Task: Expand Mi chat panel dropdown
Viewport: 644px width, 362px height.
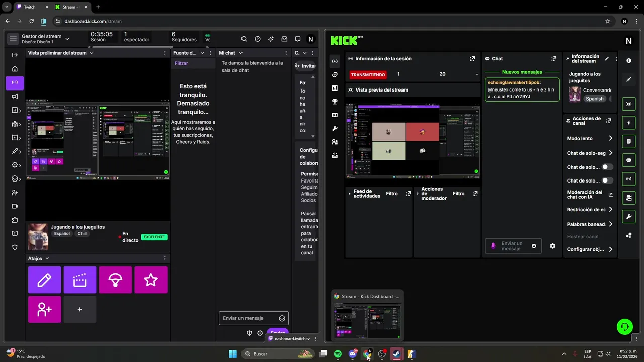Action: 240,53
